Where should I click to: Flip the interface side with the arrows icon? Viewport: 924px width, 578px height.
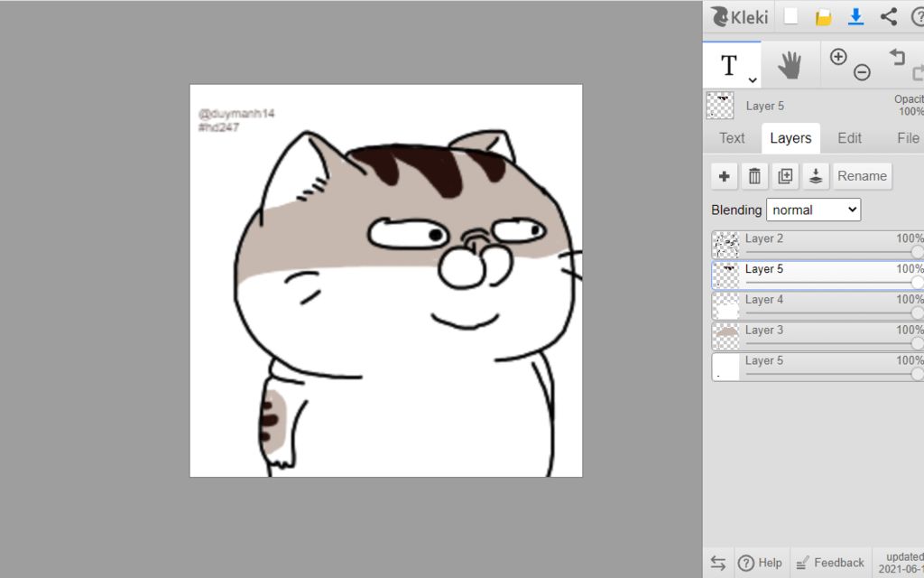point(717,564)
